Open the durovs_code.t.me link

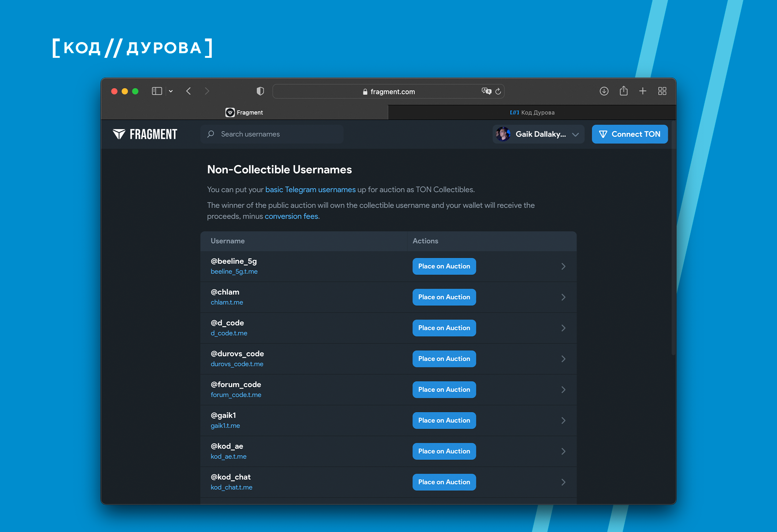pos(237,364)
